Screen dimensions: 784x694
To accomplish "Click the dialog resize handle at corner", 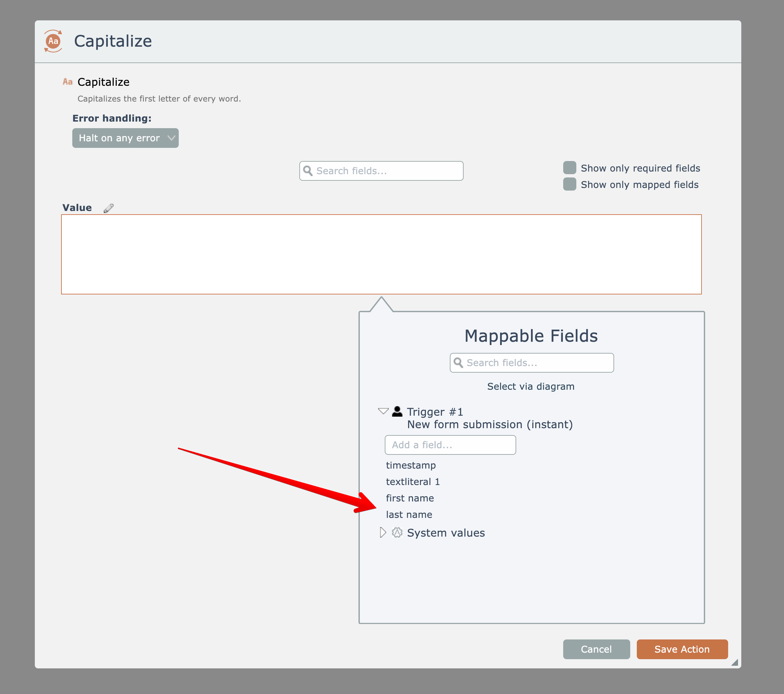I will coord(734,662).
